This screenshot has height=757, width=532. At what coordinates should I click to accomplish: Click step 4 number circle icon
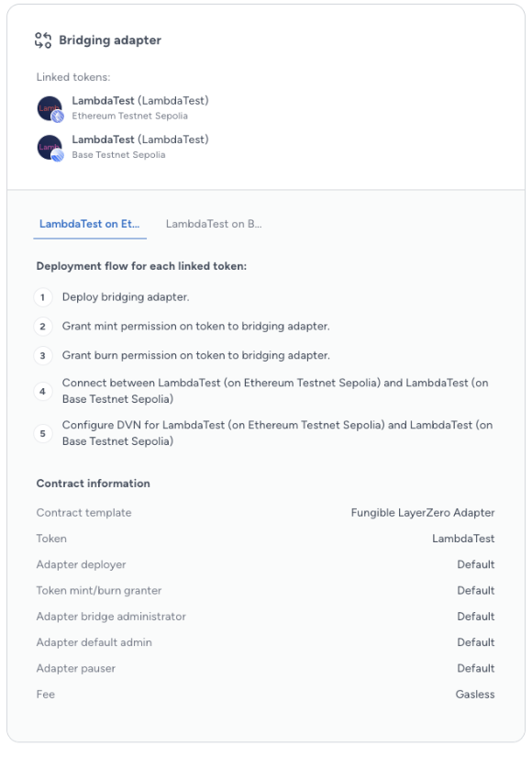click(42, 391)
